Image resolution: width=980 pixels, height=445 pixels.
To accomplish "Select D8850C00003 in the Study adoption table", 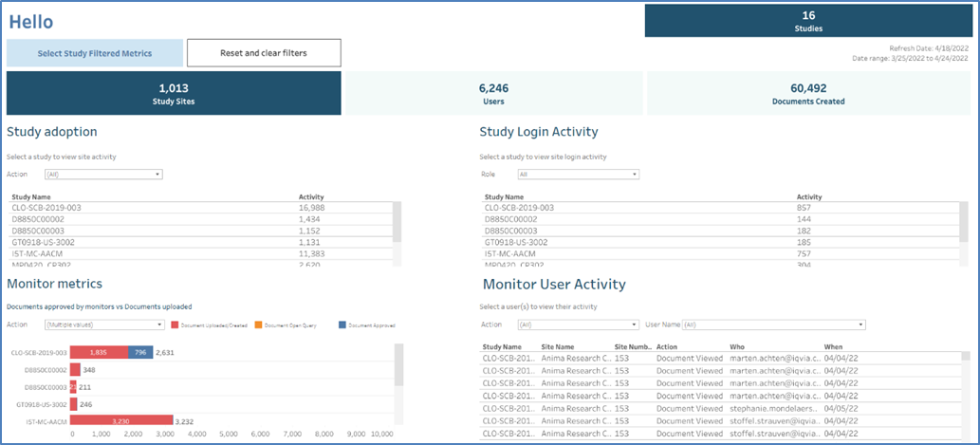I will click(38, 231).
